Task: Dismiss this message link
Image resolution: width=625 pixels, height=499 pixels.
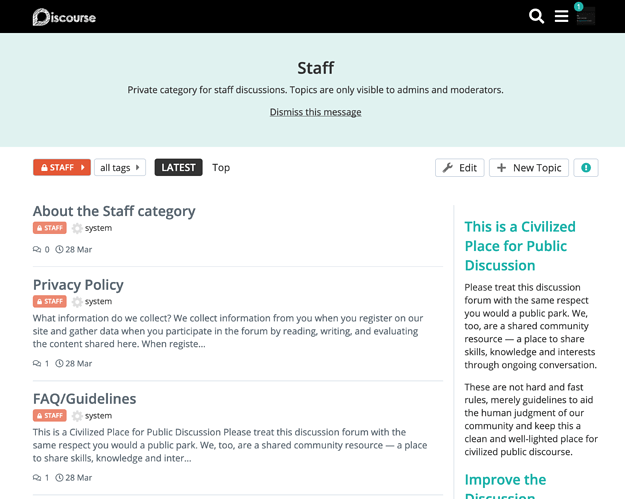Action: (x=315, y=112)
